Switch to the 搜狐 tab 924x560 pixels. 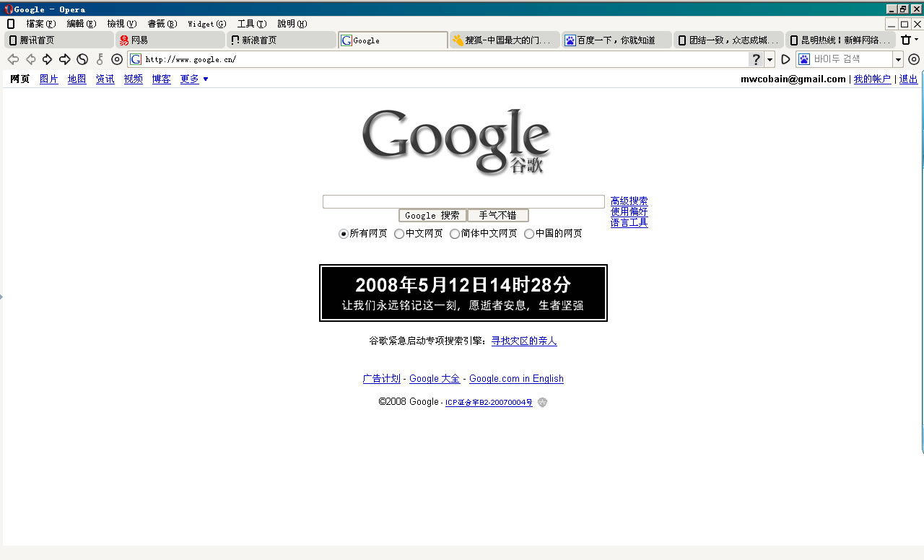505,40
